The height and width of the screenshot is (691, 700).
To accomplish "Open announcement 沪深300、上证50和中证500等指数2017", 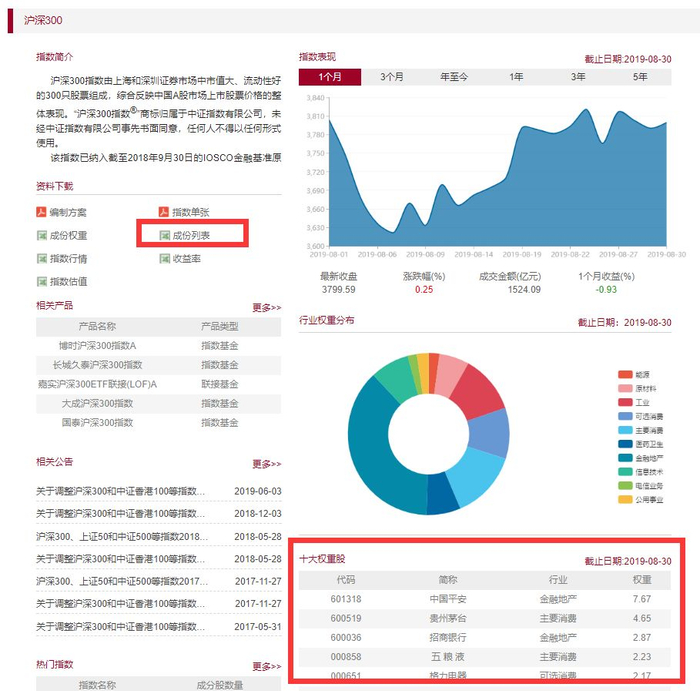I will tap(122, 581).
